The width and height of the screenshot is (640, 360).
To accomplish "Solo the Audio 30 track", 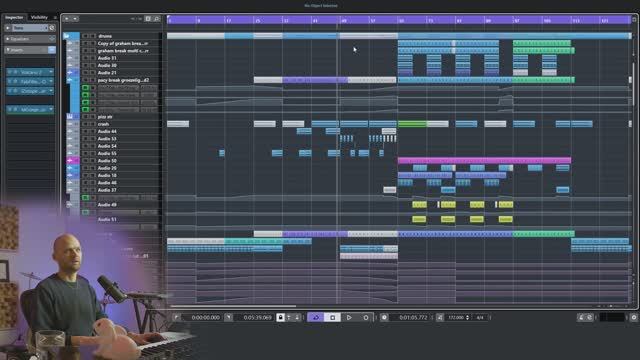I will click(x=93, y=65).
